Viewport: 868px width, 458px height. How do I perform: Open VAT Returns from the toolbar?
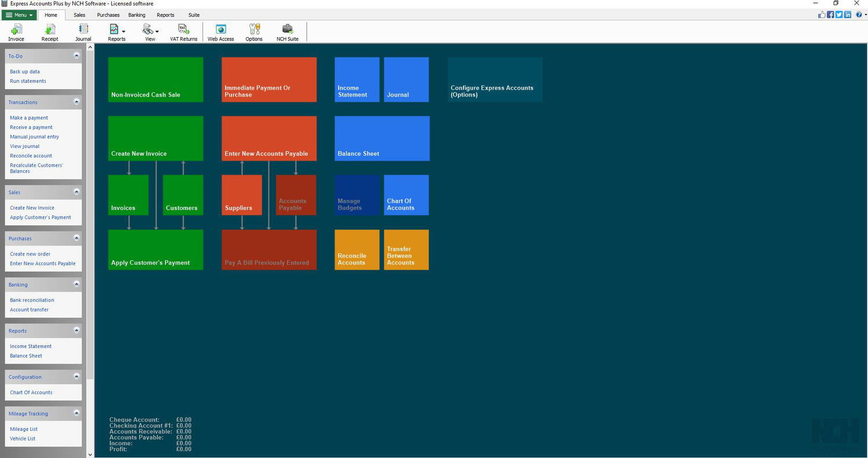183,30
